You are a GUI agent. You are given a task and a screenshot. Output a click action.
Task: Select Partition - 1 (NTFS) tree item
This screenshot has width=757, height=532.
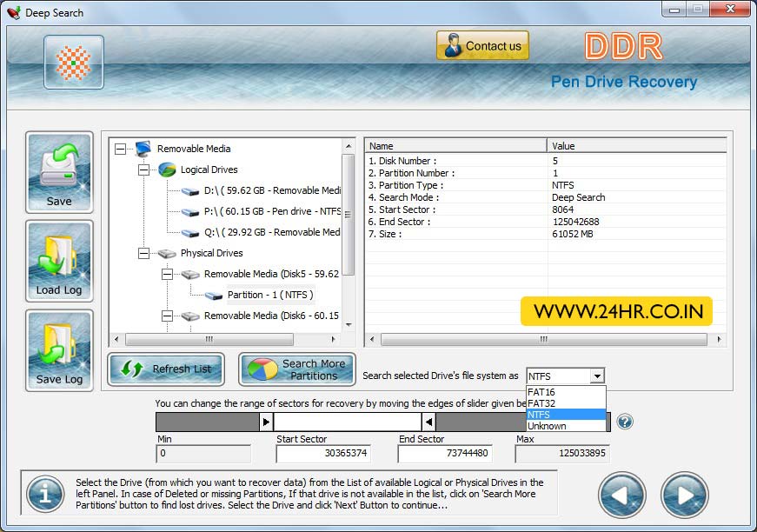(x=270, y=295)
